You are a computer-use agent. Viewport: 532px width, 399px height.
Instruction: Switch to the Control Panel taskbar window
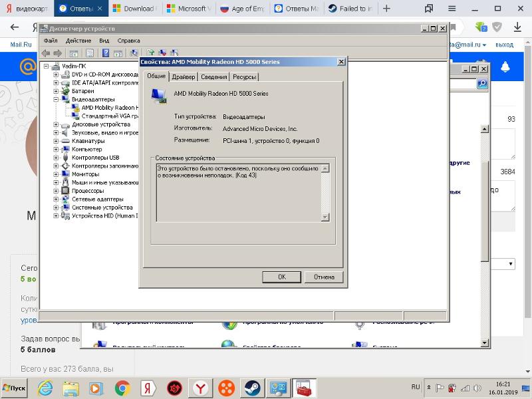(278, 388)
